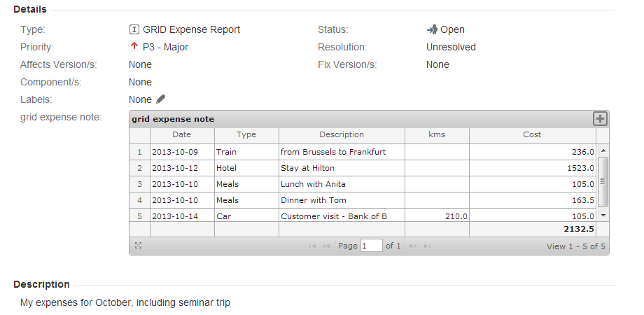Sort grid by the Cost column header

click(x=532, y=134)
